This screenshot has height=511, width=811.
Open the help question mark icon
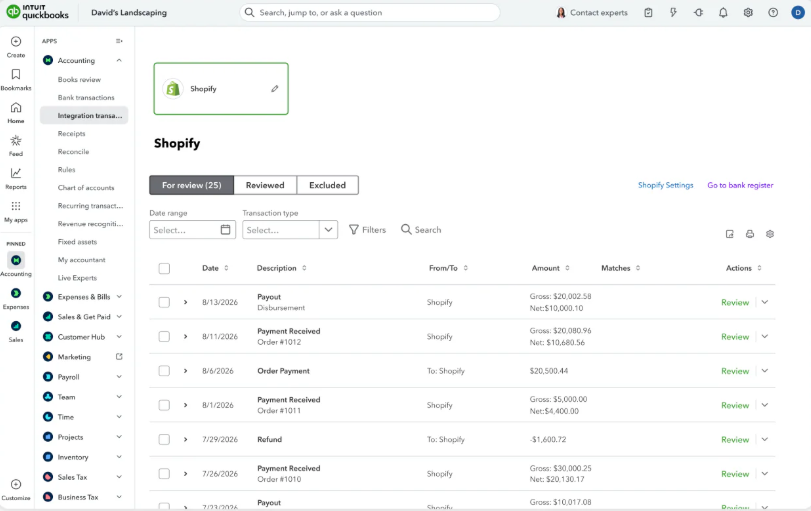click(x=773, y=12)
